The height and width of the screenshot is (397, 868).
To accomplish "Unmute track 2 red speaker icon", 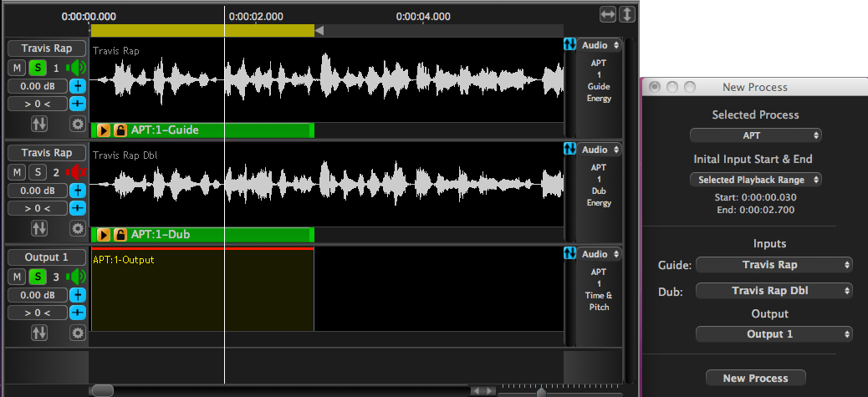I will (76, 172).
